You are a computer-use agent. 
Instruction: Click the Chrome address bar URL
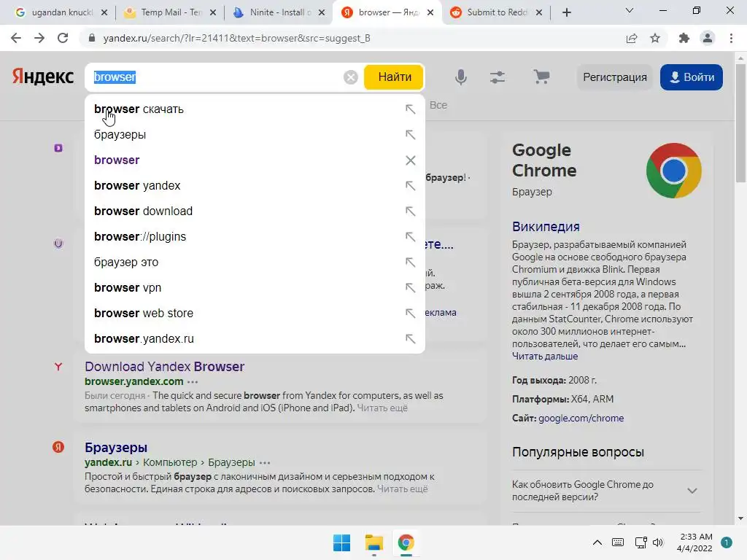pyautogui.click(x=237, y=38)
